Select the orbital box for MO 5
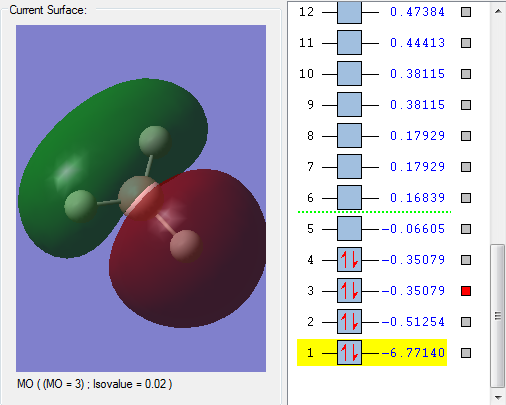 coord(349,229)
